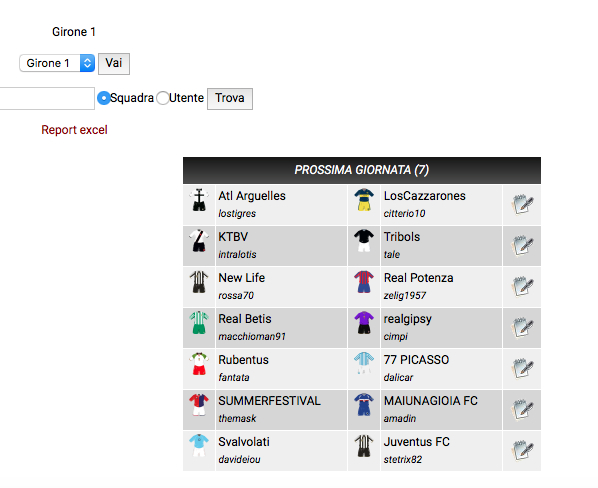Open the edit notepad icon for Real Betis match
The width and height of the screenshot is (598, 488).
point(522,327)
